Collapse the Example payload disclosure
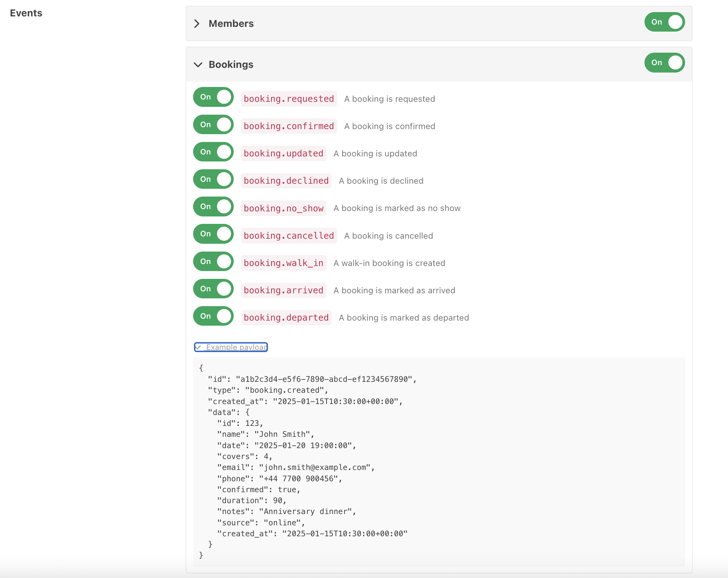Image resolution: width=728 pixels, height=578 pixels. [x=231, y=347]
